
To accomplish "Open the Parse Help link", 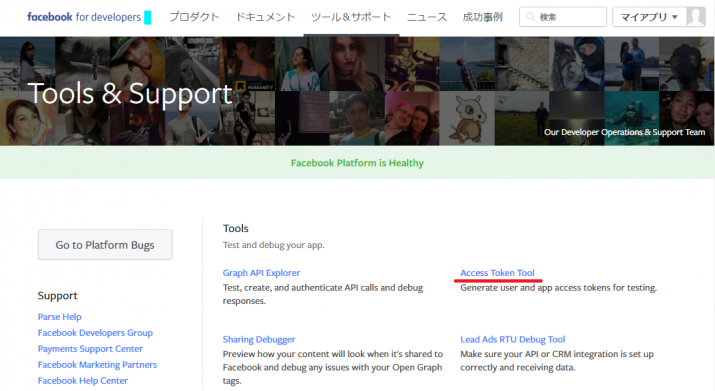I will [x=59, y=317].
